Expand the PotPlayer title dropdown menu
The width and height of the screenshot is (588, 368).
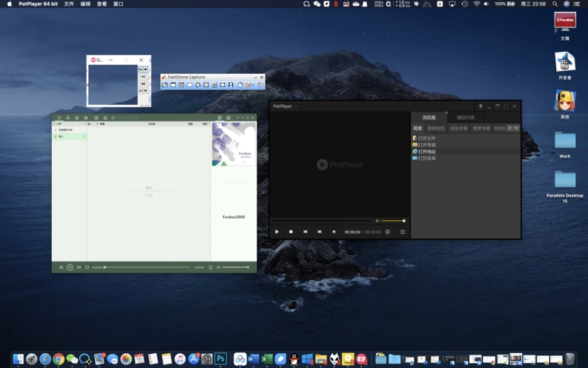(x=296, y=106)
